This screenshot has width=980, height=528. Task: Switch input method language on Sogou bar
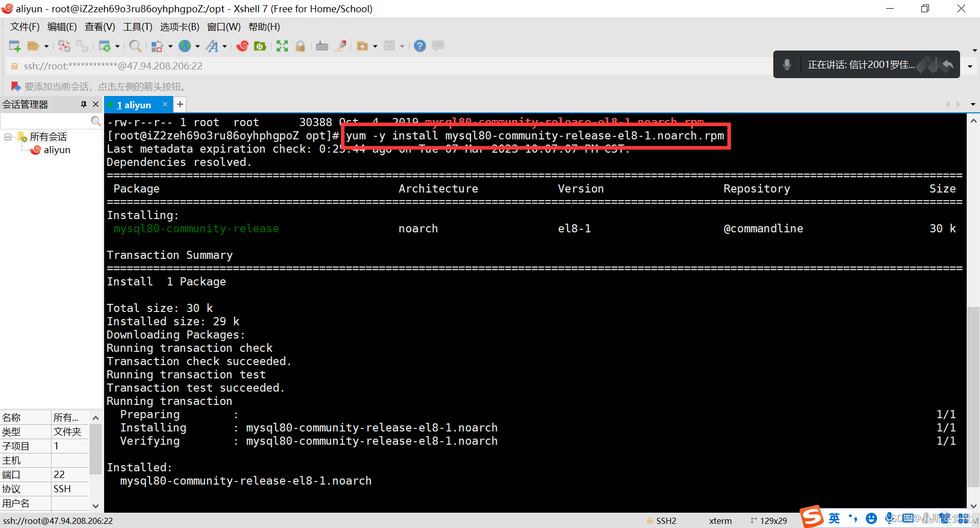pos(834,518)
